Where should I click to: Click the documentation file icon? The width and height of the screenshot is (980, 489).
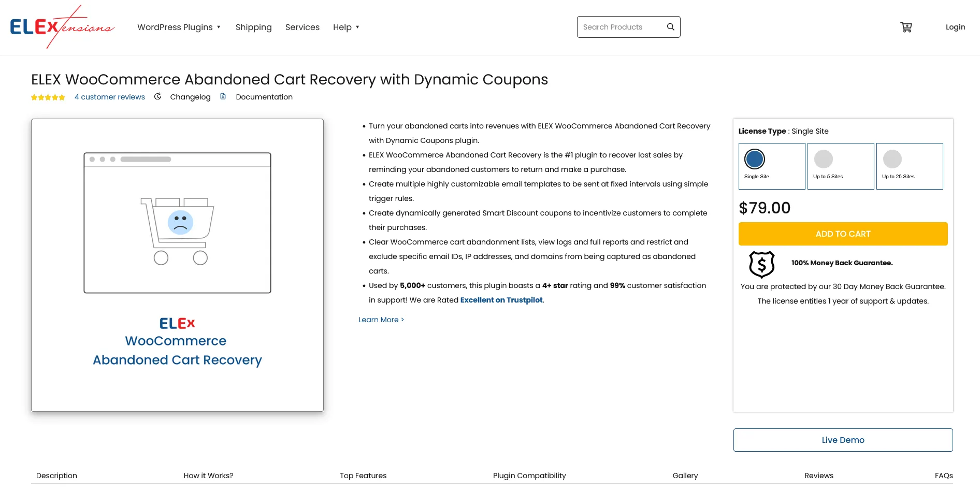[223, 96]
